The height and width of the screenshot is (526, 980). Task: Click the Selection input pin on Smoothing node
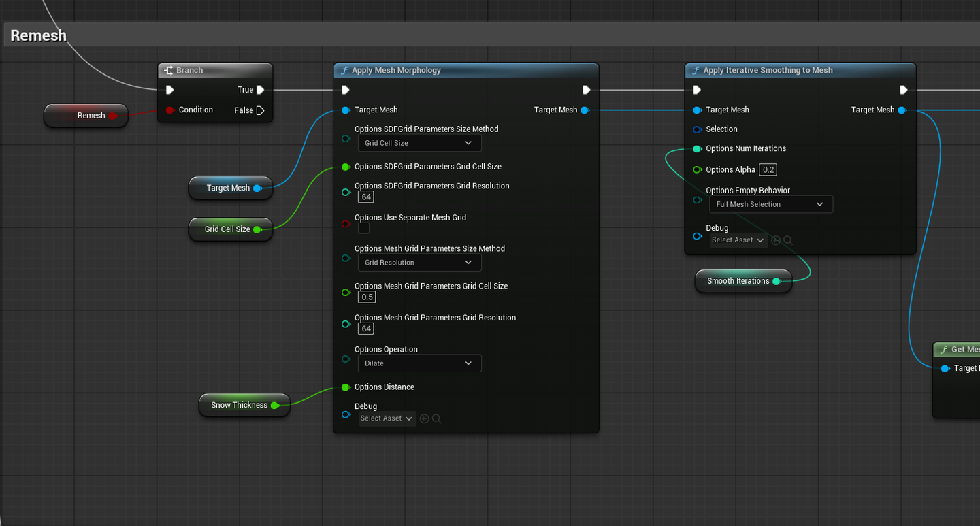coord(697,129)
